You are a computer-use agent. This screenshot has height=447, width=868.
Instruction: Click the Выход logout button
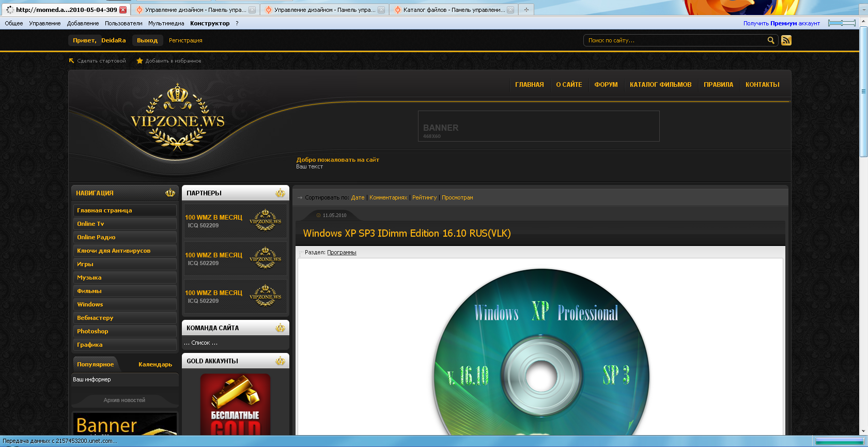tap(147, 40)
